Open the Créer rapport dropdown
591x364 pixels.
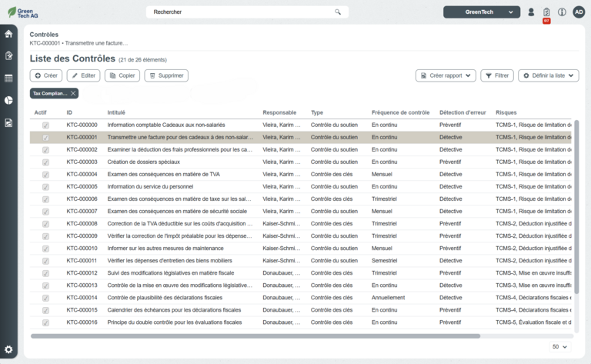(446, 75)
